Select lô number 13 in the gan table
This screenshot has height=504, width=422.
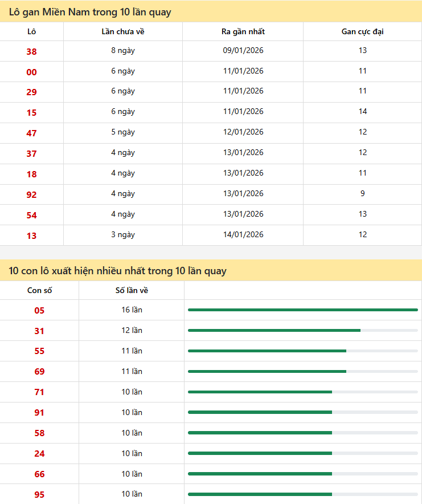point(31,235)
